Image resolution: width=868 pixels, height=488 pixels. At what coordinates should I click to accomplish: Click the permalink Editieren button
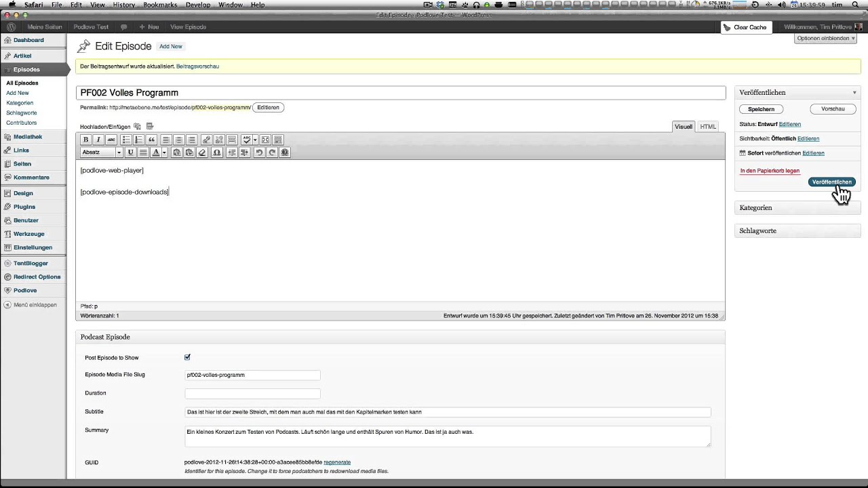click(268, 107)
